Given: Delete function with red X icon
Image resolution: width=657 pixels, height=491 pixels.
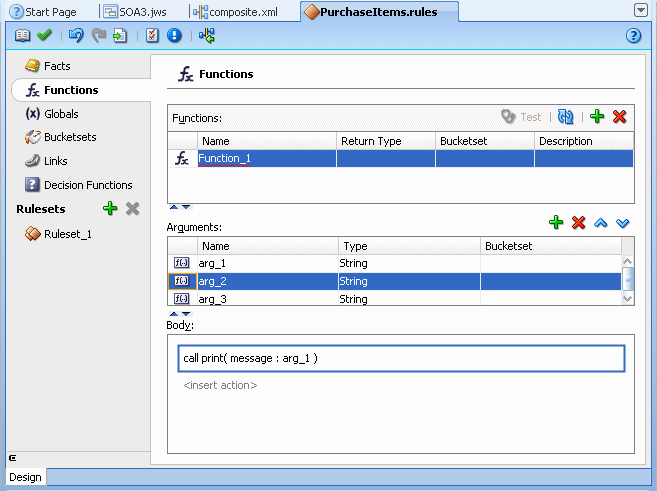Looking at the screenshot, I should 619,116.
